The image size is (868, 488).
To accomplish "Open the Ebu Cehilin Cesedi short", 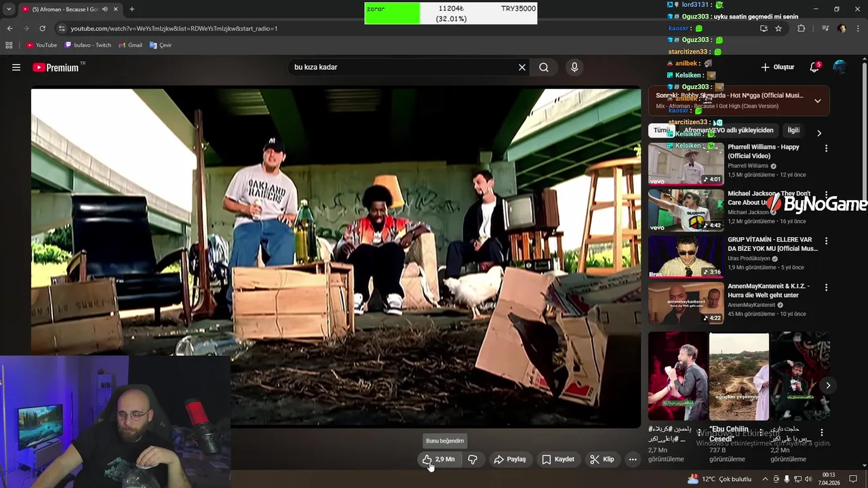I will pyautogui.click(x=739, y=376).
